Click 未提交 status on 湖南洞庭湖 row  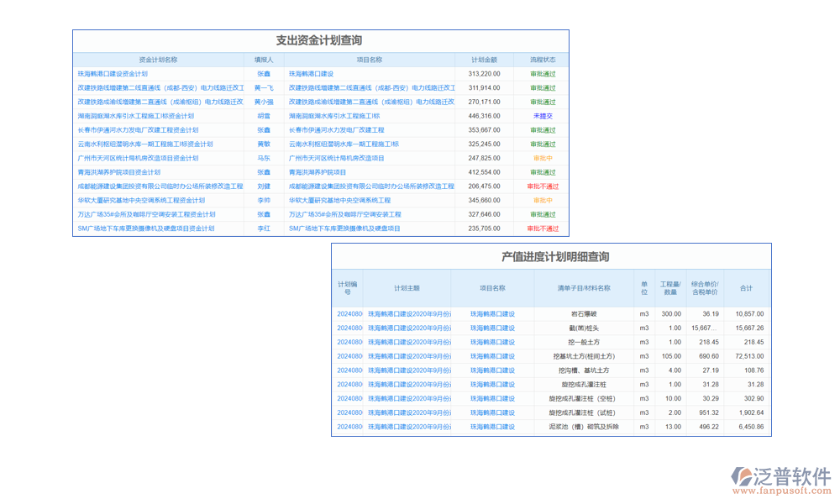[543, 115]
